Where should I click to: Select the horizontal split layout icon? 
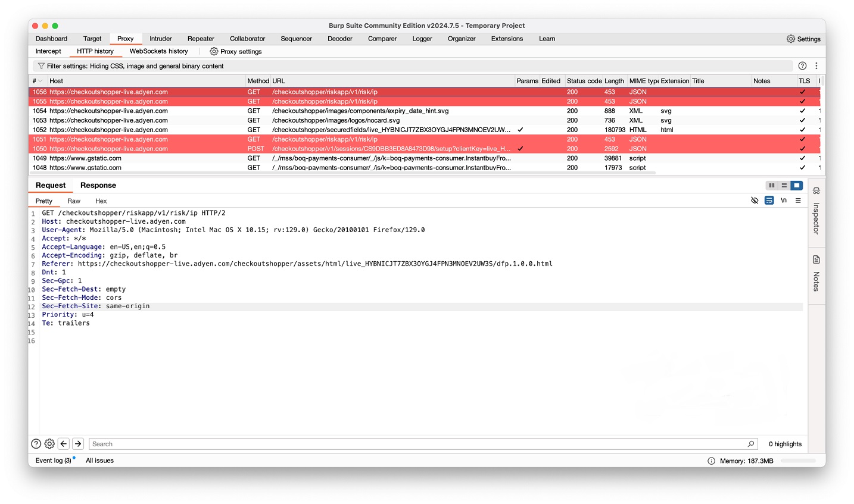[785, 185]
